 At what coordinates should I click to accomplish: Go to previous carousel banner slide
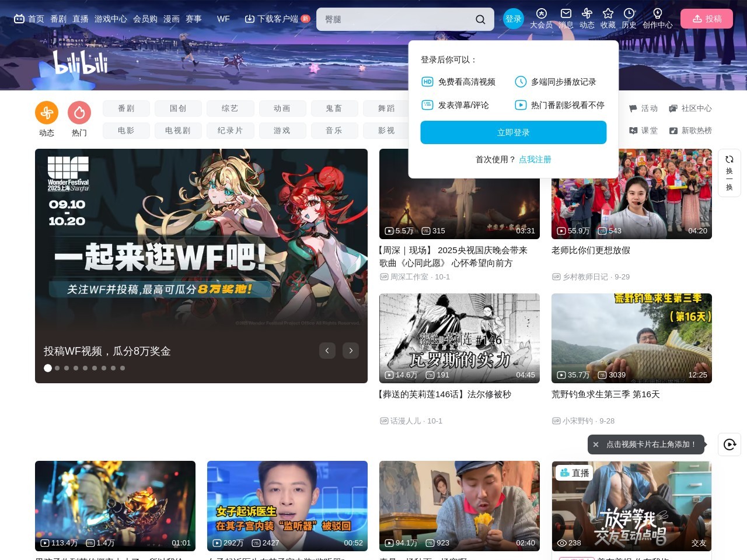(327, 351)
